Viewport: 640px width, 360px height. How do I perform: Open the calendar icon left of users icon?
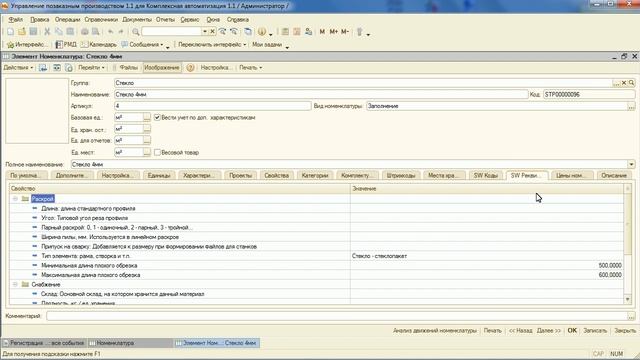(297, 31)
